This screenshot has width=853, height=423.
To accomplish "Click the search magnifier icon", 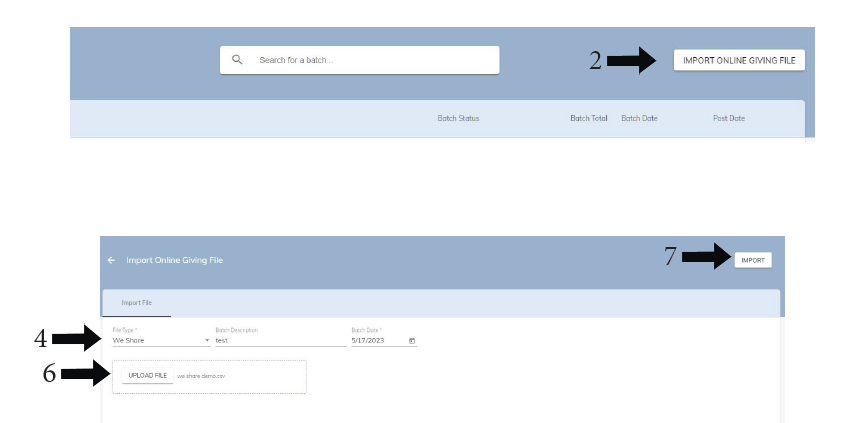I will click(x=237, y=60).
